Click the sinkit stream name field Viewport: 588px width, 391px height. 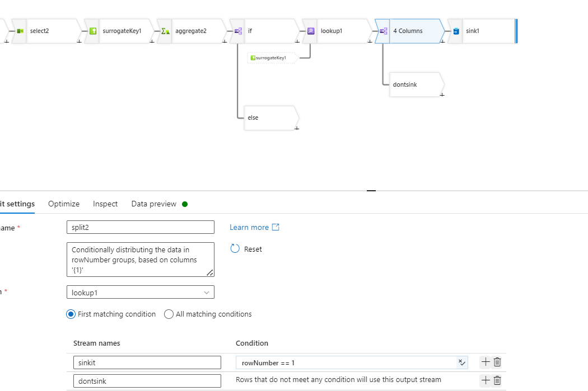tap(147, 362)
